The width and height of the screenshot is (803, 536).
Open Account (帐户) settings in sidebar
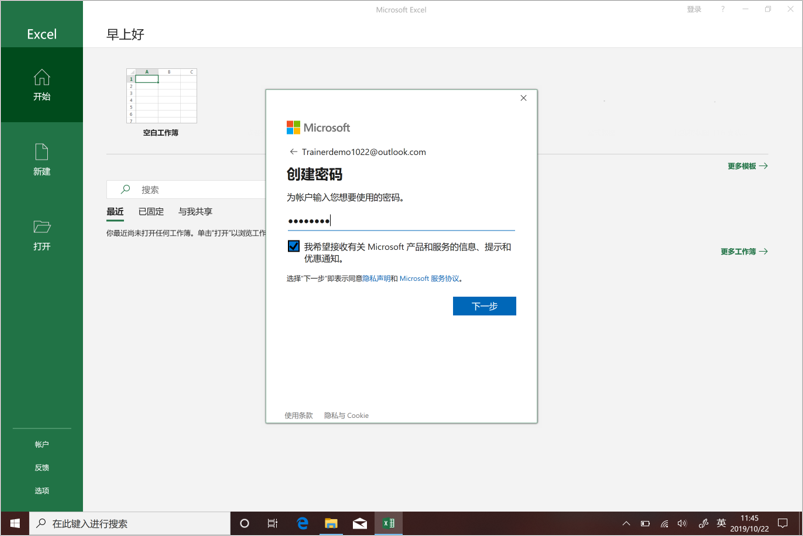tap(41, 444)
